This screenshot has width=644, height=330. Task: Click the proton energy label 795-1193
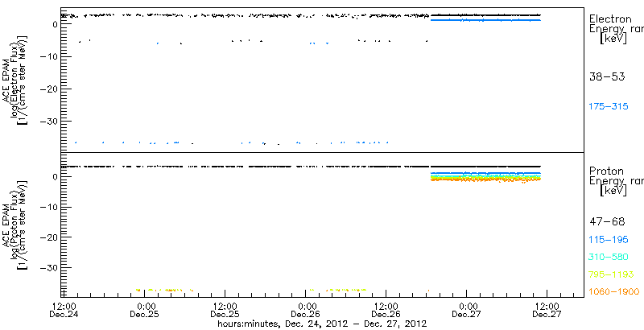(x=611, y=274)
